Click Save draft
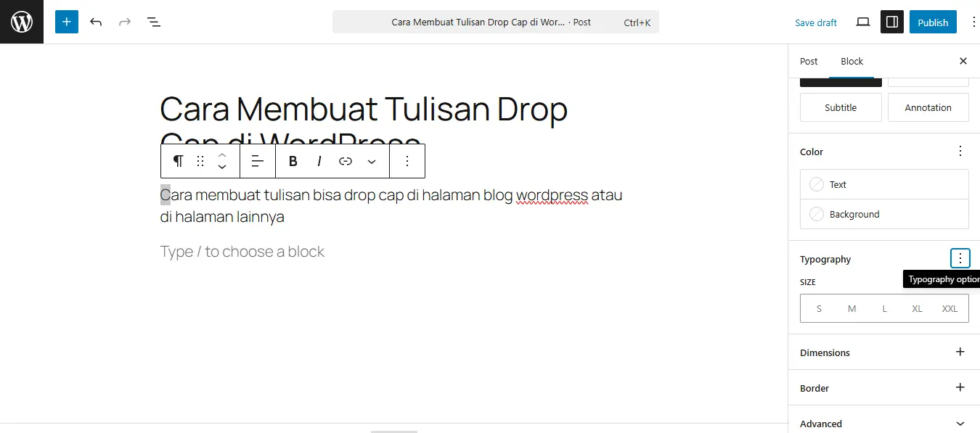This screenshot has height=433, width=980. point(816,22)
